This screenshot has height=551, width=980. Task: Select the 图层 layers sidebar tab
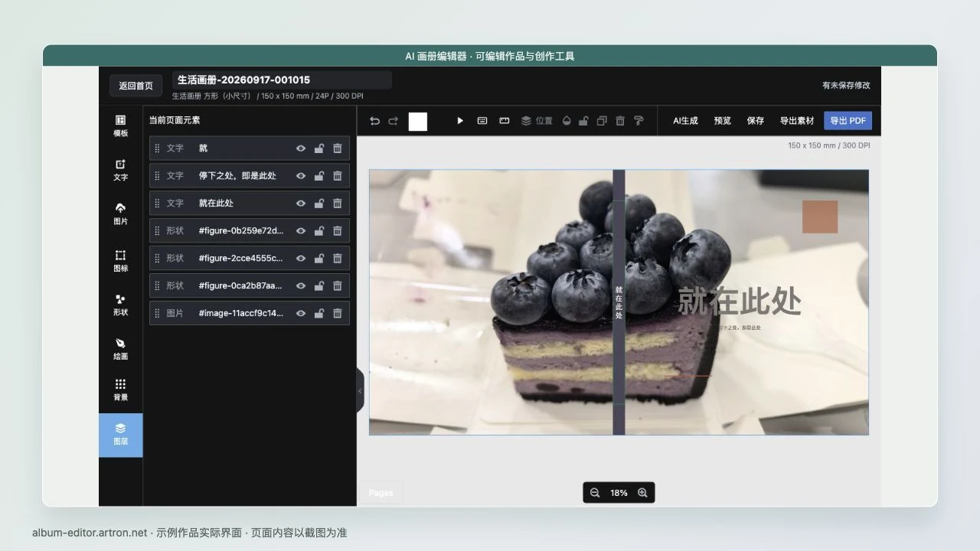(120, 435)
